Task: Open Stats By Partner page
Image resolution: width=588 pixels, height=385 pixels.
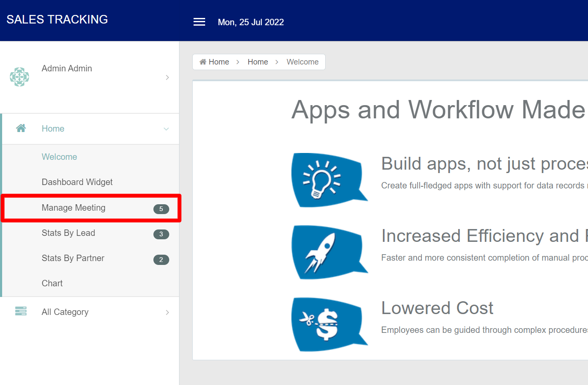Action: (73, 258)
